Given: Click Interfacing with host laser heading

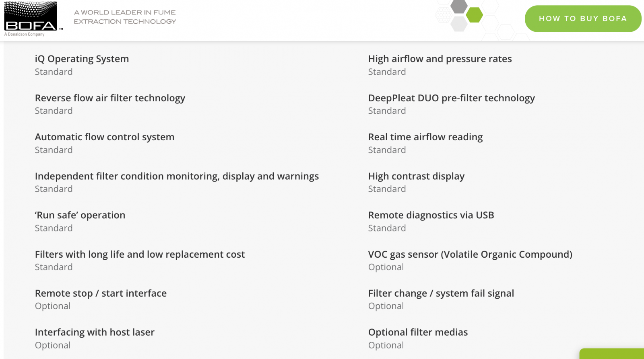Looking at the screenshot, I should coord(95,332).
